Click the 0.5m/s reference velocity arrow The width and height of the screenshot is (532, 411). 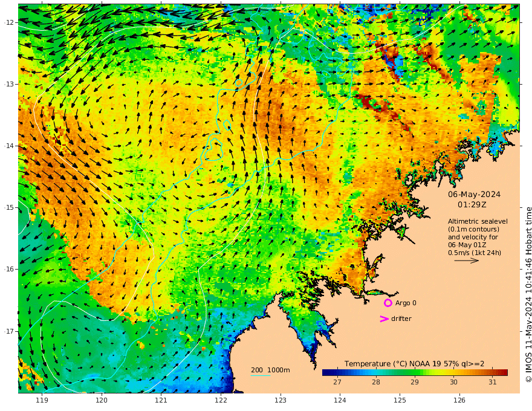click(x=467, y=261)
